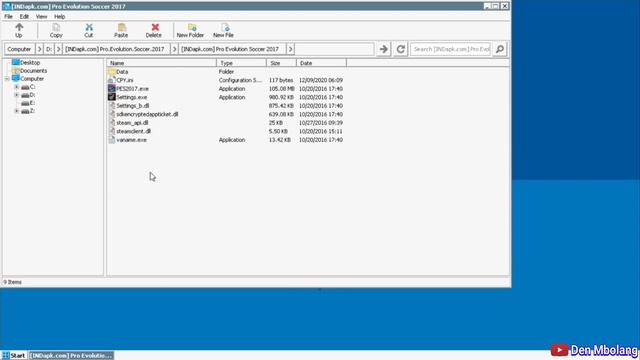The height and width of the screenshot is (360, 640).
Task: Click the Paste toolbar icon
Action: [121, 27]
